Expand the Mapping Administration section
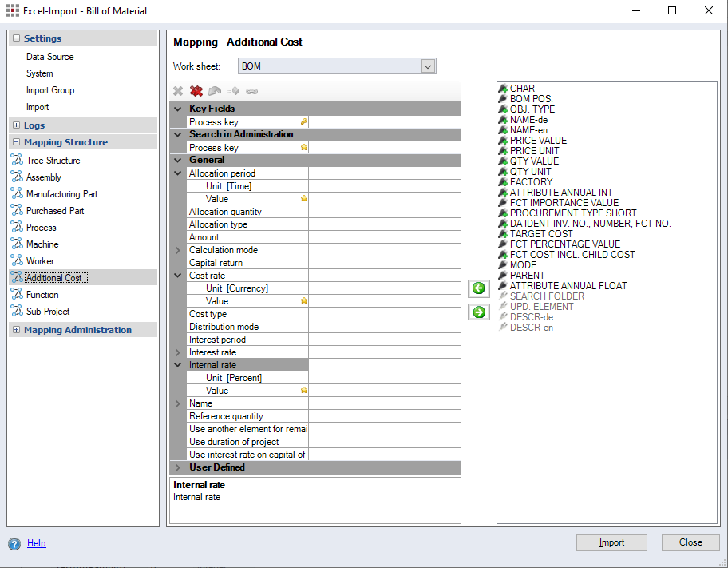Viewport: 728px width, 568px height. (x=17, y=330)
